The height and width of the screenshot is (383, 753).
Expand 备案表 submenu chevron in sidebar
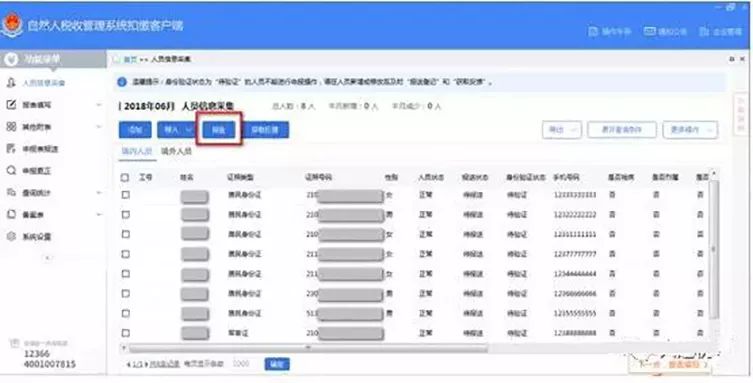98,215
